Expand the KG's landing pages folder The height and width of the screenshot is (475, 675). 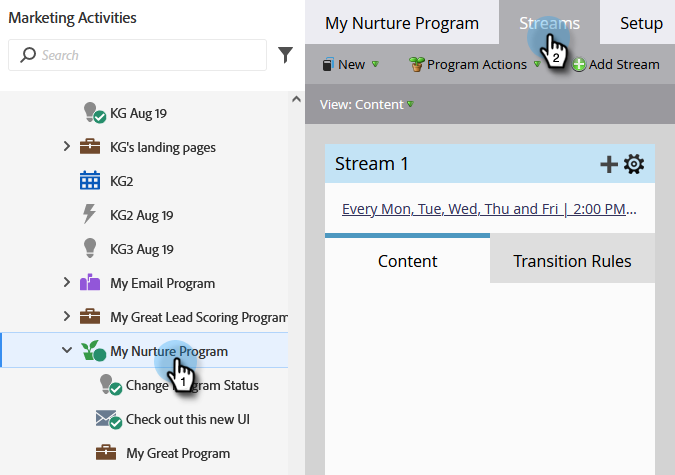coord(67,147)
